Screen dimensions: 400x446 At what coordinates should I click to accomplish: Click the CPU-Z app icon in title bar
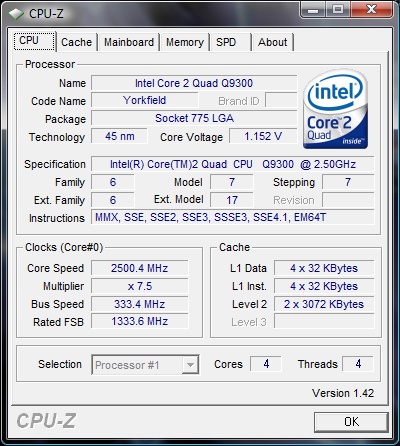pos(16,14)
